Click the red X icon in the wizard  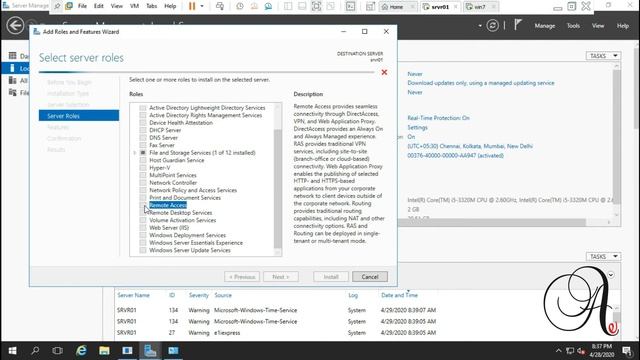point(384,72)
